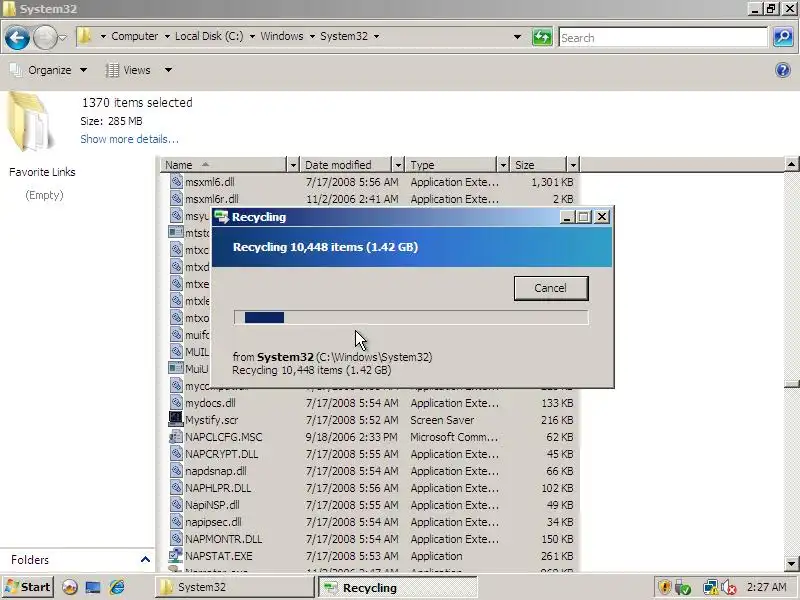Minimize the Recycling dialog
The width and height of the screenshot is (800, 600).
point(566,217)
